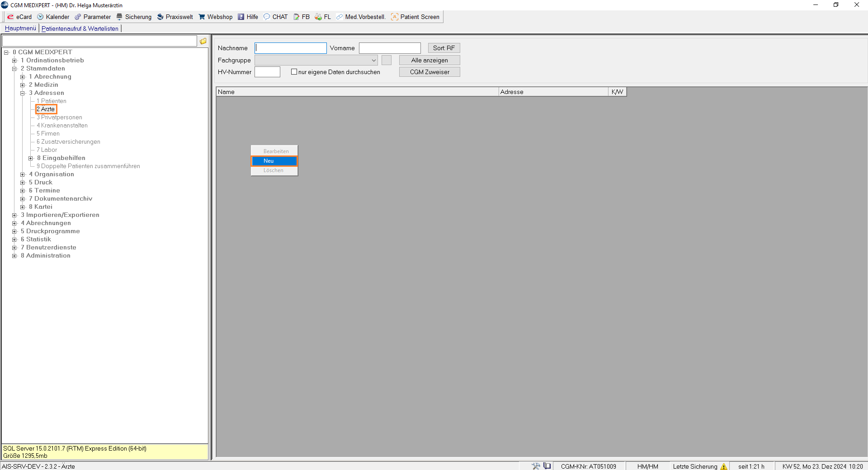Open the CHAT speech bubble icon
The image size is (868, 470).
(x=267, y=17)
